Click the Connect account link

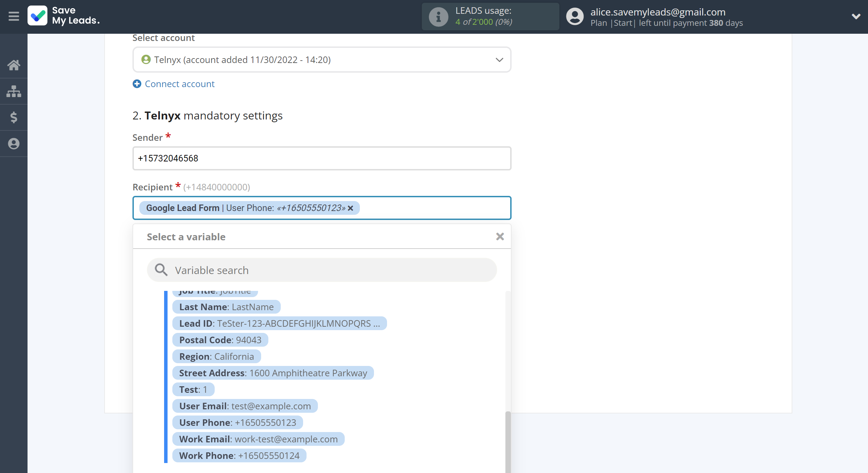pos(180,84)
